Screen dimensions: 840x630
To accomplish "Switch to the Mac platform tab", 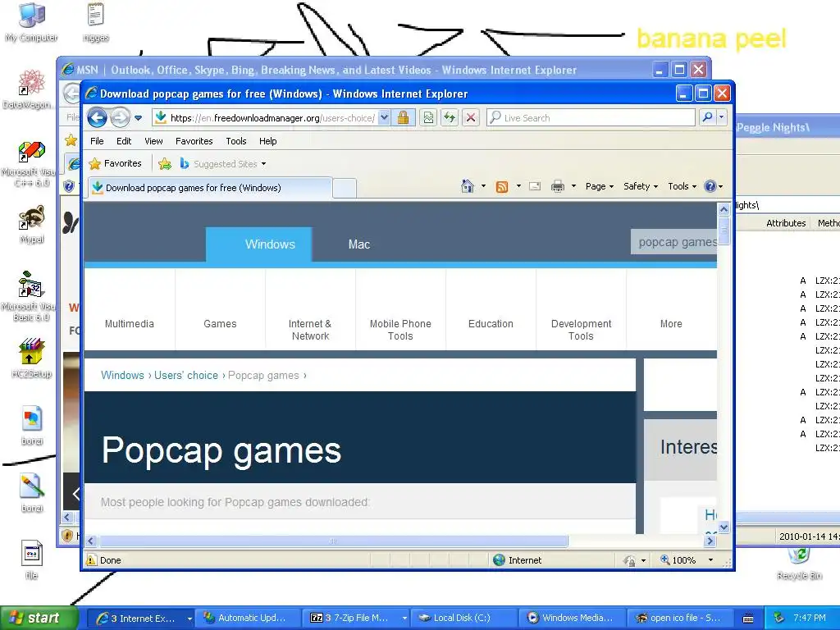I will click(x=359, y=244).
